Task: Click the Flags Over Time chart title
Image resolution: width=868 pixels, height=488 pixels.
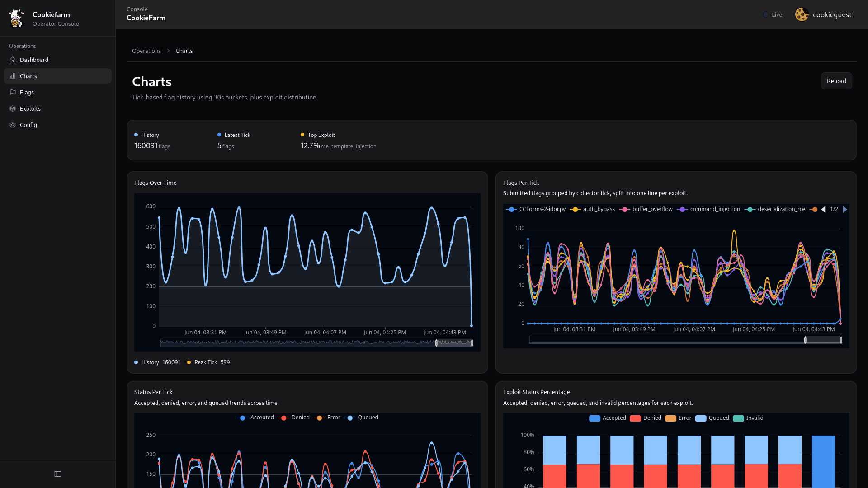Action: pyautogui.click(x=156, y=183)
